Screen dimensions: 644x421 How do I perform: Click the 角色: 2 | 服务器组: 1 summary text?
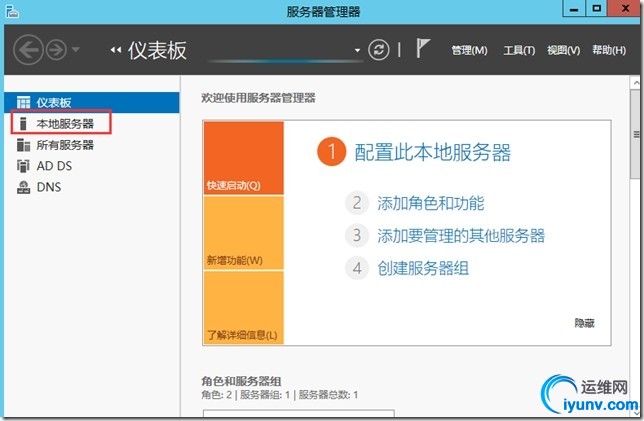(x=279, y=395)
